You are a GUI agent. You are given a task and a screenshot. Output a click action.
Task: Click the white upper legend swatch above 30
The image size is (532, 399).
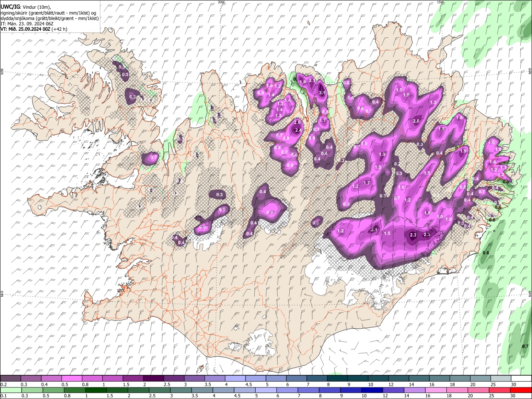point(521,379)
